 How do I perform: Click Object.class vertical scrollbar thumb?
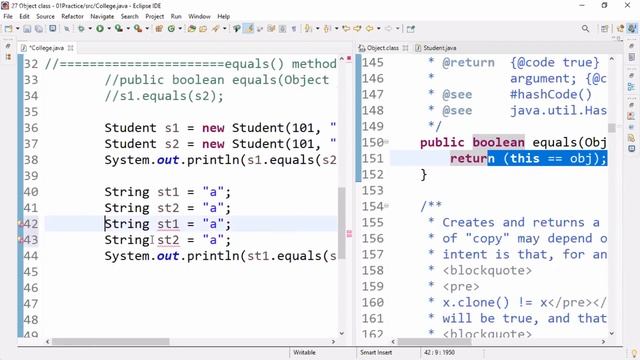point(611,128)
